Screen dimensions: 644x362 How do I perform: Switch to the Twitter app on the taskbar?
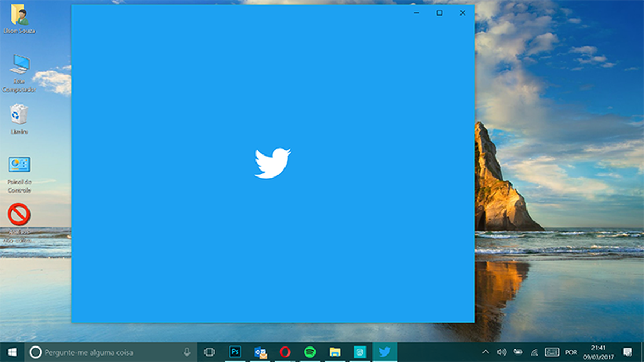point(385,352)
